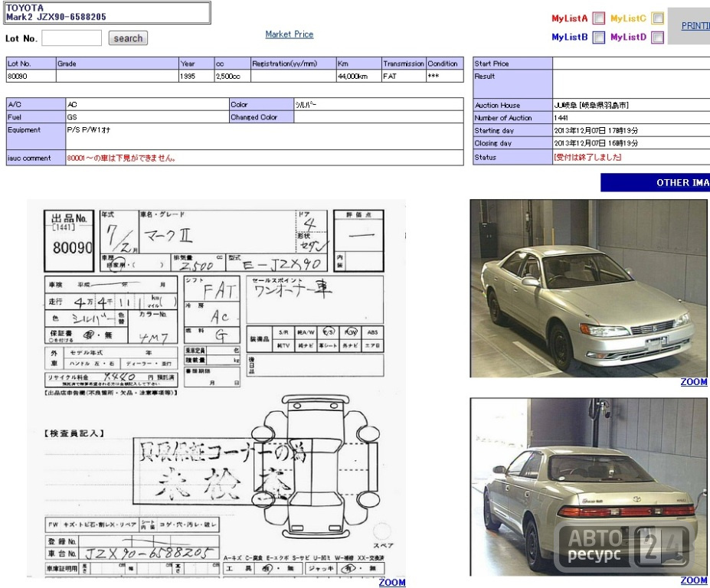Select the Starting day date value
Image resolution: width=710 pixels, height=588 pixels.
596,130
